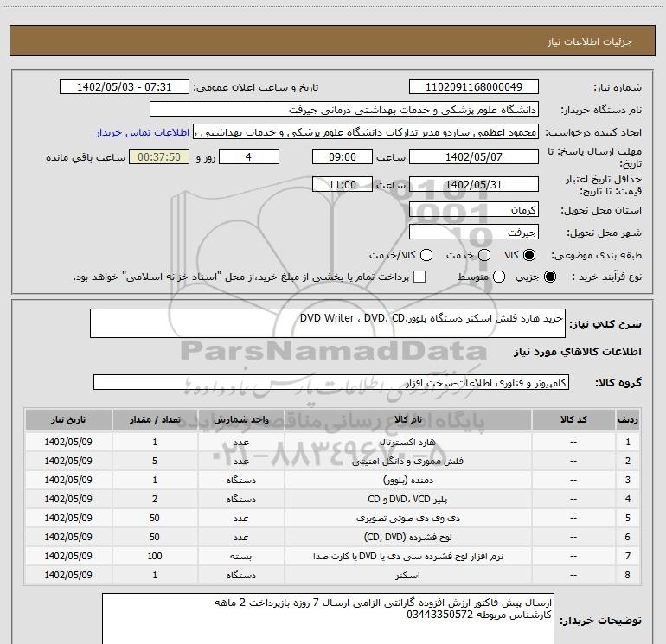666x644 pixels.
Task: Click the date cell in اسکنر row
Action: click(x=68, y=575)
